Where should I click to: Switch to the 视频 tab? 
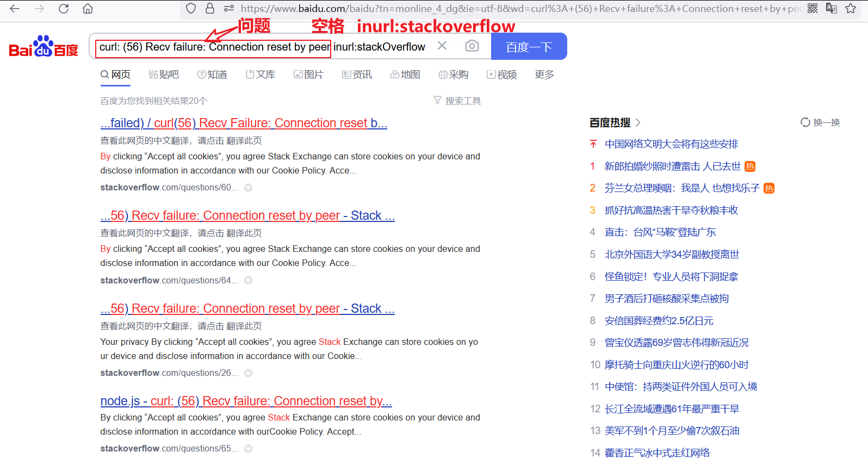501,75
